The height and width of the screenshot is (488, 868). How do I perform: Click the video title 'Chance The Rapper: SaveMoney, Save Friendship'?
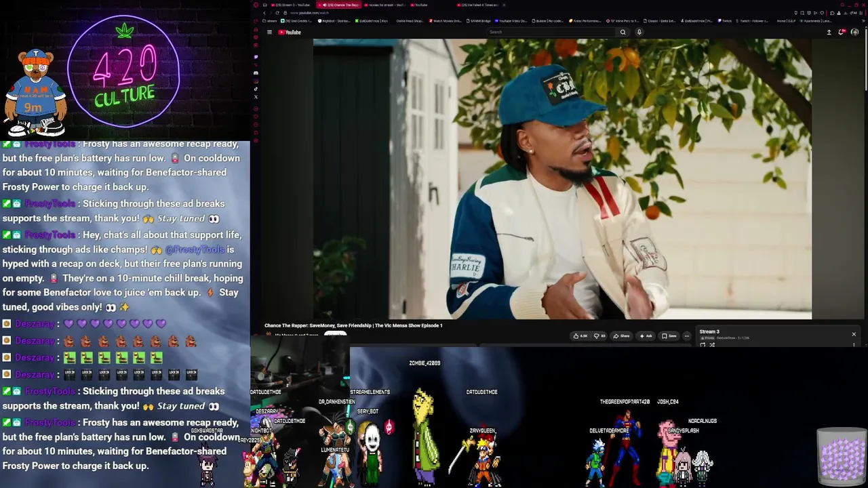coord(353,325)
